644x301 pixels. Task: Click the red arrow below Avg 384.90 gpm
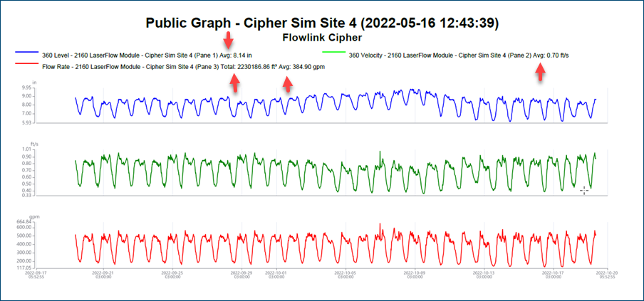[x=287, y=83]
